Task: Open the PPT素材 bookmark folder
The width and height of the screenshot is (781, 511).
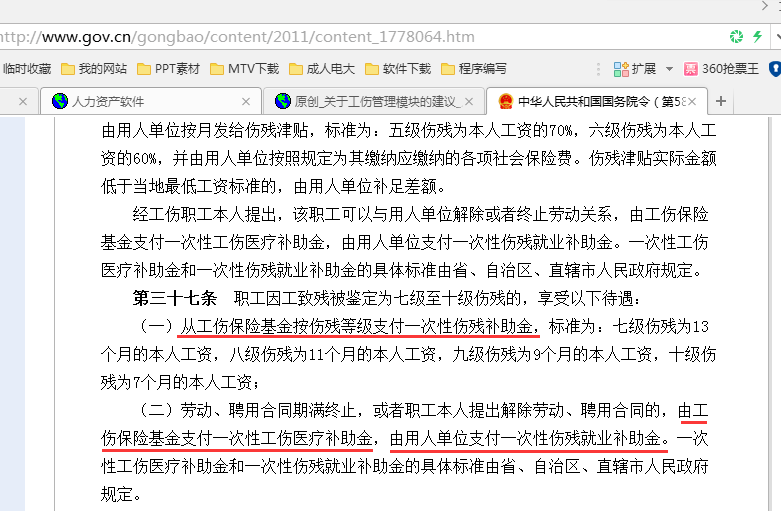Action: pyautogui.click(x=168, y=69)
